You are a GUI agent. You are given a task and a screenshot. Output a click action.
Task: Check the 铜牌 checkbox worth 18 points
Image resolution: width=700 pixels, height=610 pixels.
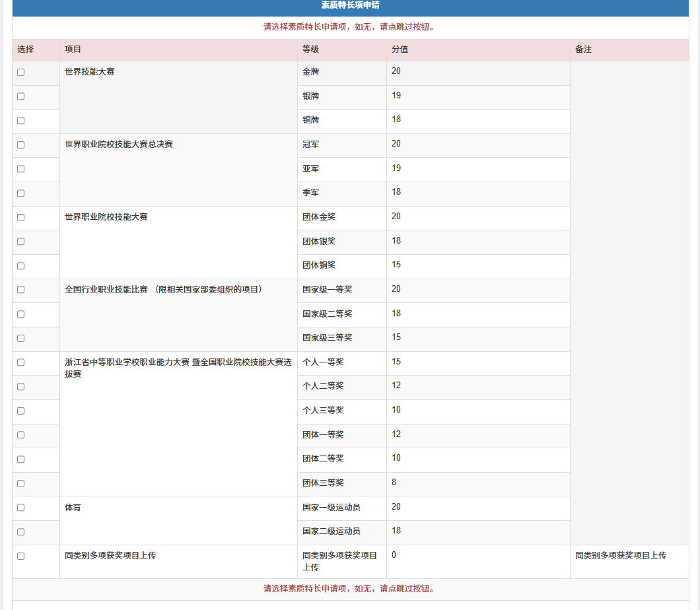click(x=20, y=121)
